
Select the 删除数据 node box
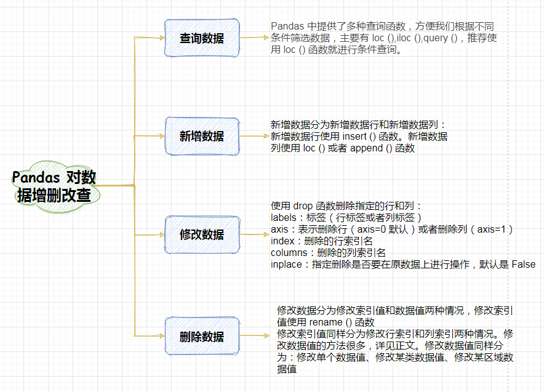[202, 336]
